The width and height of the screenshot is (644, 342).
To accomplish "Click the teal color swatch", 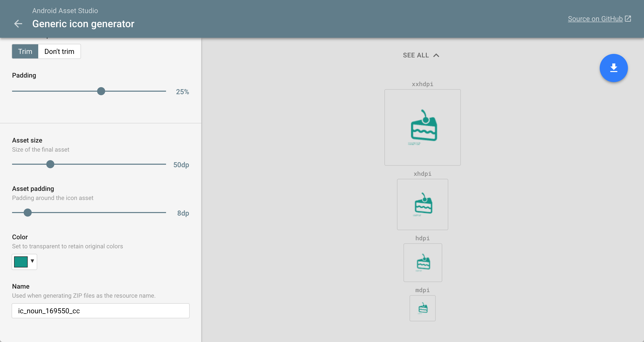I will click(21, 262).
